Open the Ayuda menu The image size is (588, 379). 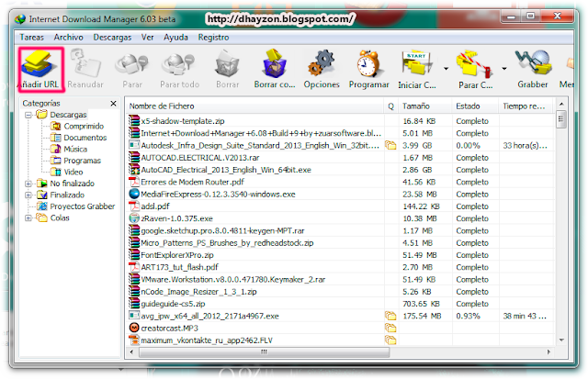[x=175, y=37]
